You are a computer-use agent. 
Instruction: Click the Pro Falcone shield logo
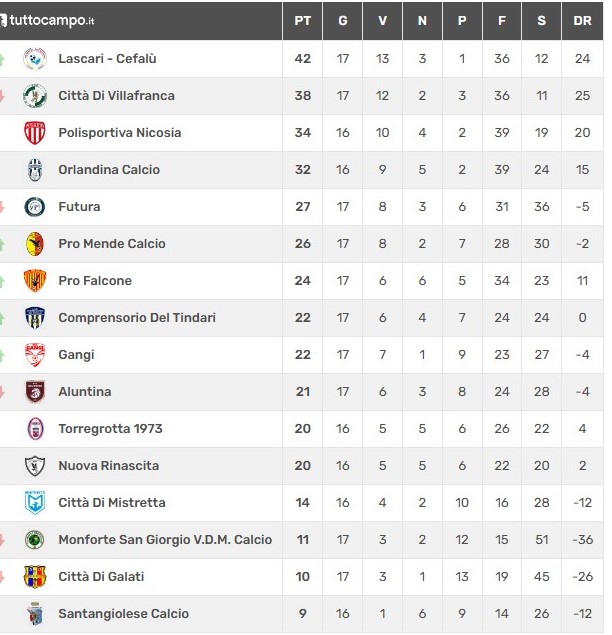pyautogui.click(x=35, y=281)
